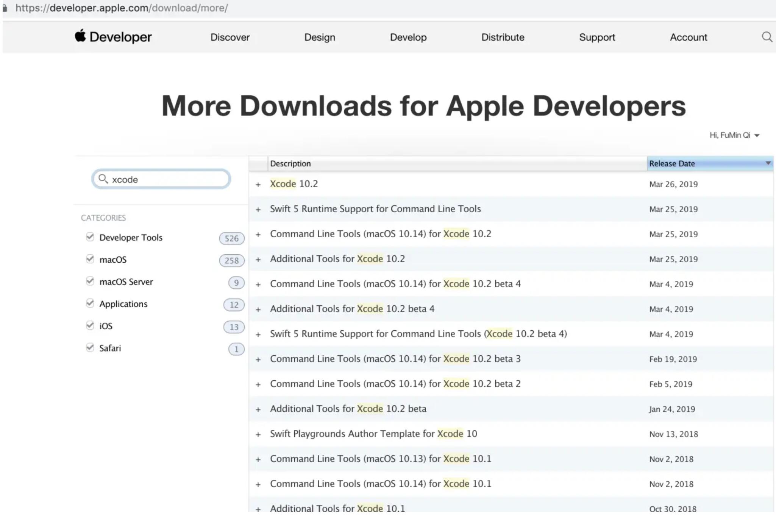Uncheck the Safari category
The image size is (776, 532).
point(90,347)
